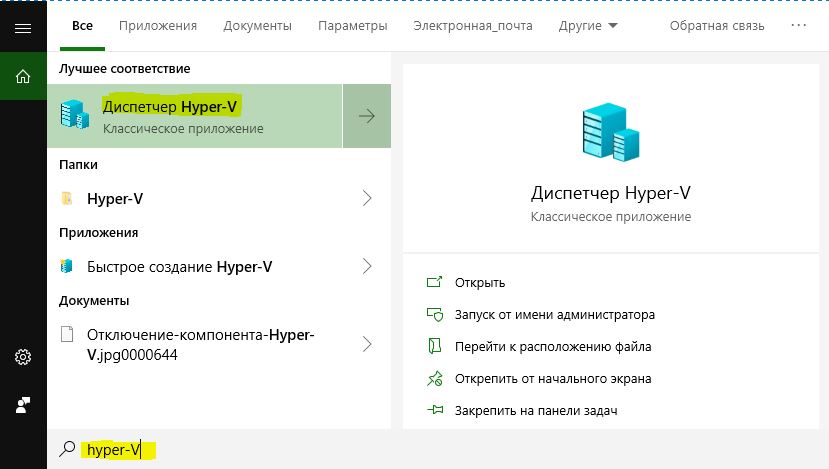Open the Другие dropdown
This screenshot has width=829, height=469.
(x=588, y=26)
